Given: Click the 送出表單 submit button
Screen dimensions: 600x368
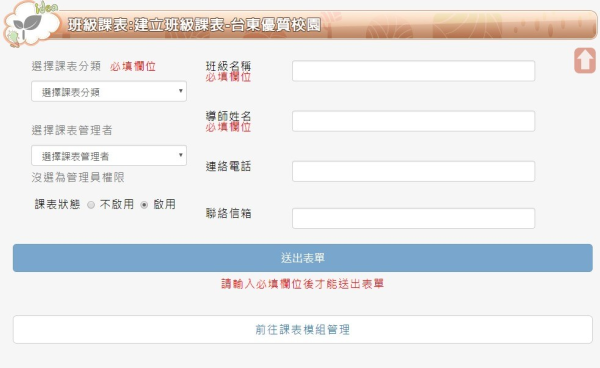Looking at the screenshot, I should point(303,258).
